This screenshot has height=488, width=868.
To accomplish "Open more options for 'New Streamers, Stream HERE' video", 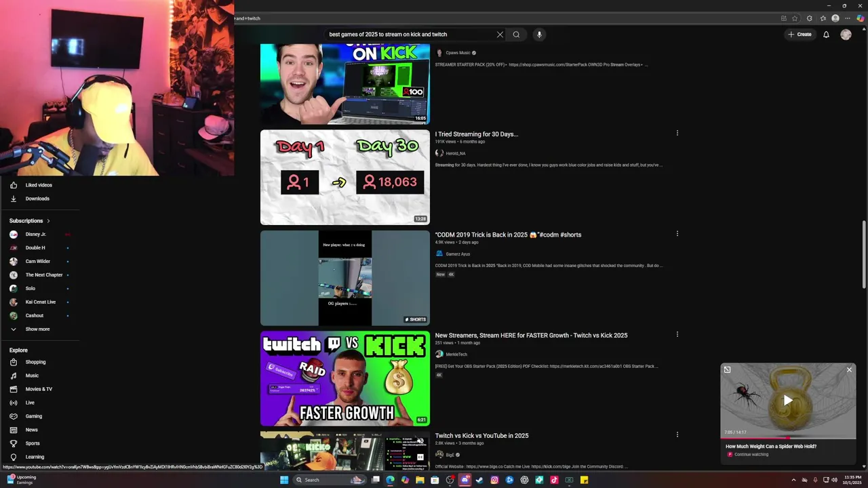I will tap(677, 334).
